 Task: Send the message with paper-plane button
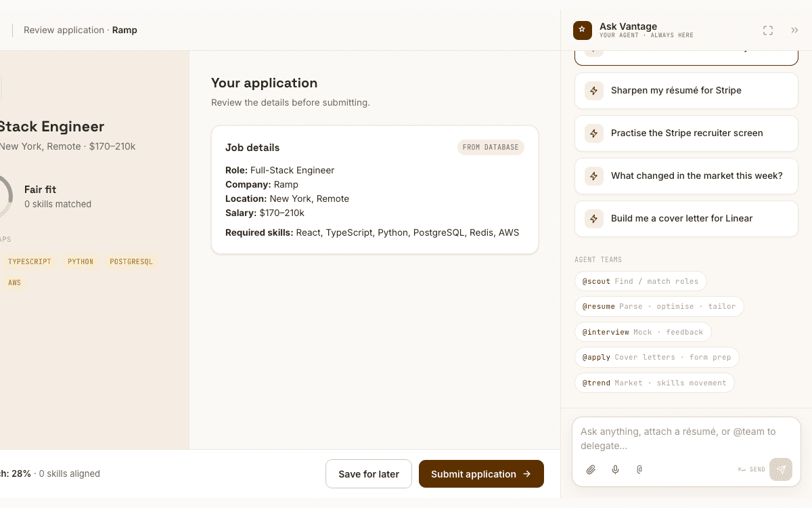tap(781, 469)
